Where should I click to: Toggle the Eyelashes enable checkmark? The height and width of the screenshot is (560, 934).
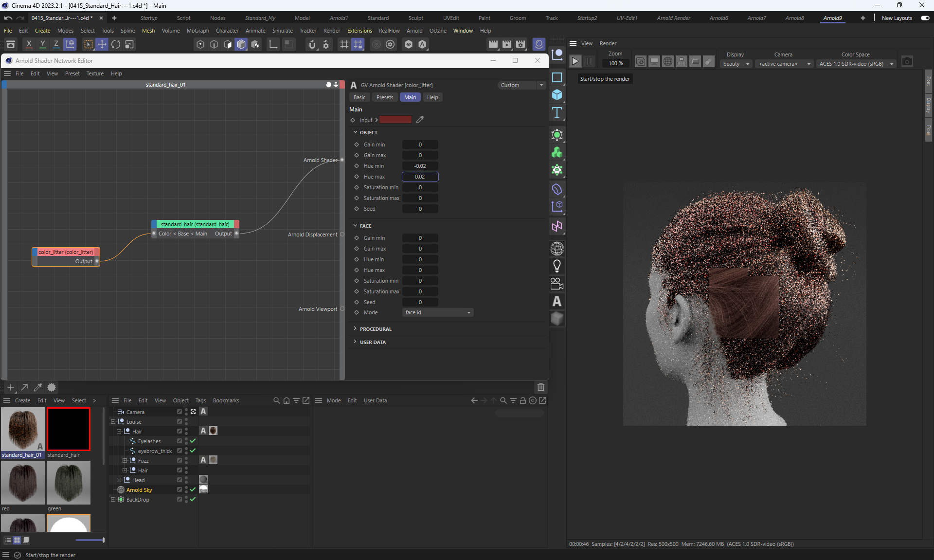(x=193, y=441)
